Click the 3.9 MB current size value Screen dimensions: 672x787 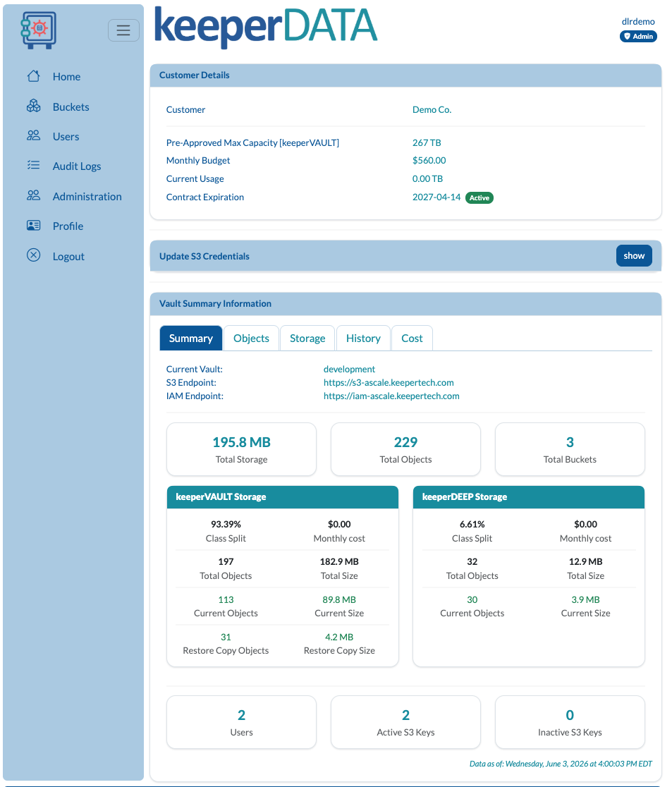[586, 600]
